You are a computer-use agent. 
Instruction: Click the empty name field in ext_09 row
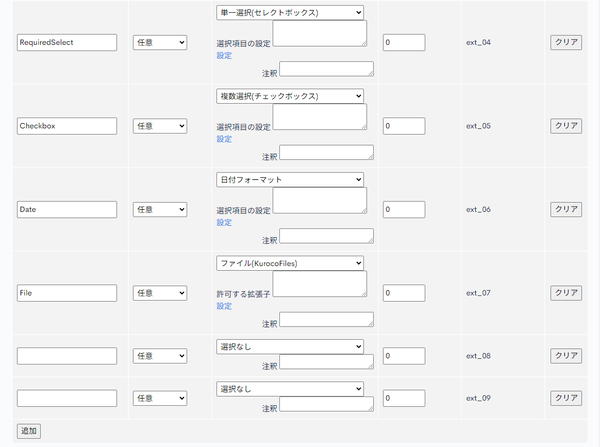pos(67,398)
